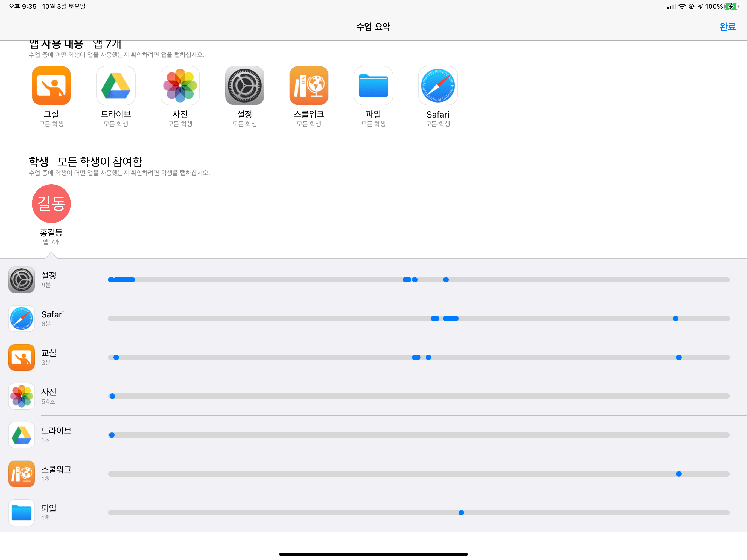Open the Safari compass icon in app usage
This screenshot has height=560, width=747.
[x=438, y=86]
